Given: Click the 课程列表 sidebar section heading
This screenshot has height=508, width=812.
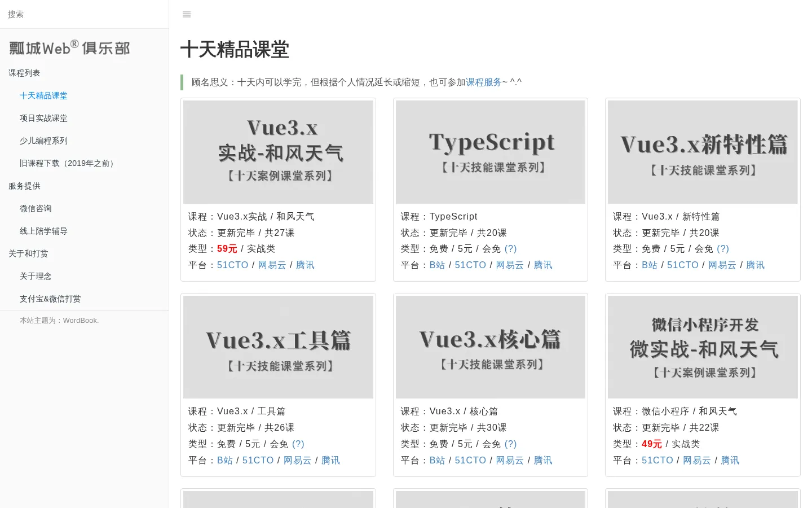Looking at the screenshot, I should point(24,73).
